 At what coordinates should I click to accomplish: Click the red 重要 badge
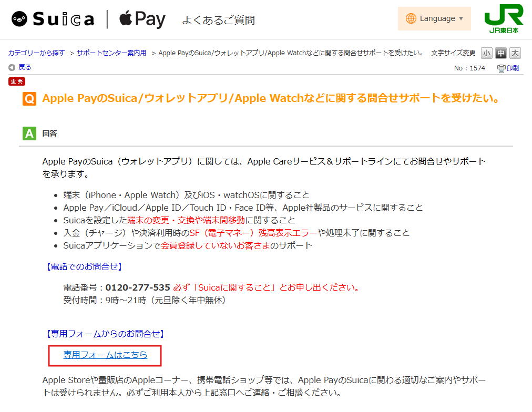[17, 81]
